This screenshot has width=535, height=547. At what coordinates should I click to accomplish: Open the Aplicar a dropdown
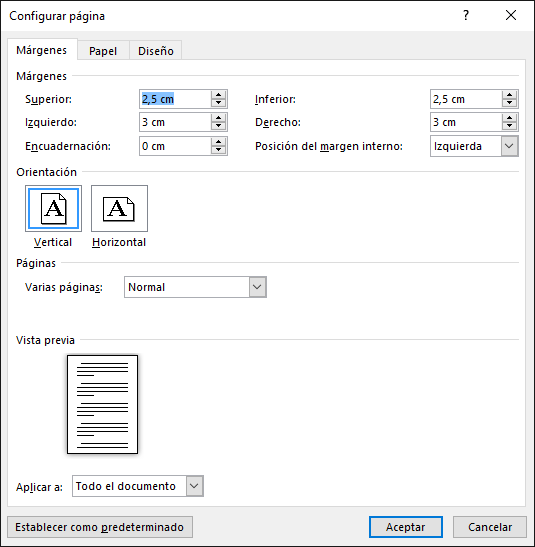click(x=194, y=486)
